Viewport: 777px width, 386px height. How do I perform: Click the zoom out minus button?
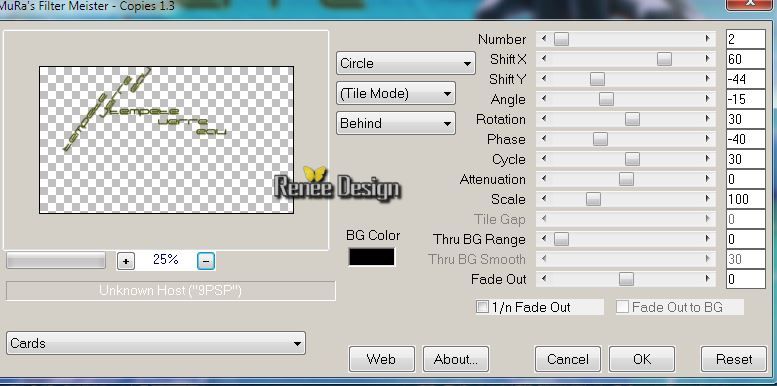coord(206,261)
